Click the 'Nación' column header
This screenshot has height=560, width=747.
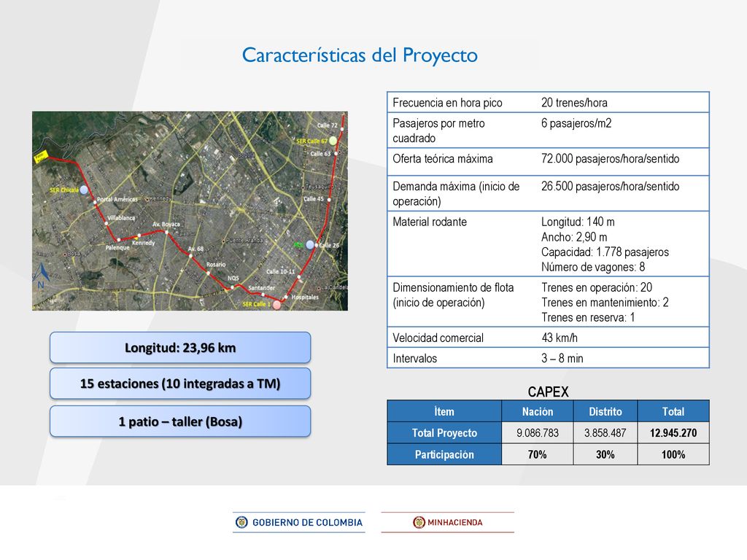538,411
